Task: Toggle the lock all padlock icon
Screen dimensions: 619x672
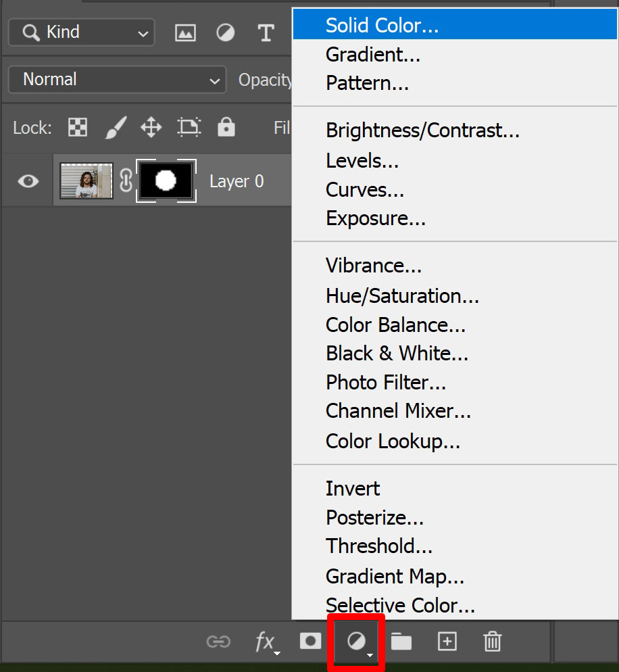Action: tap(226, 127)
